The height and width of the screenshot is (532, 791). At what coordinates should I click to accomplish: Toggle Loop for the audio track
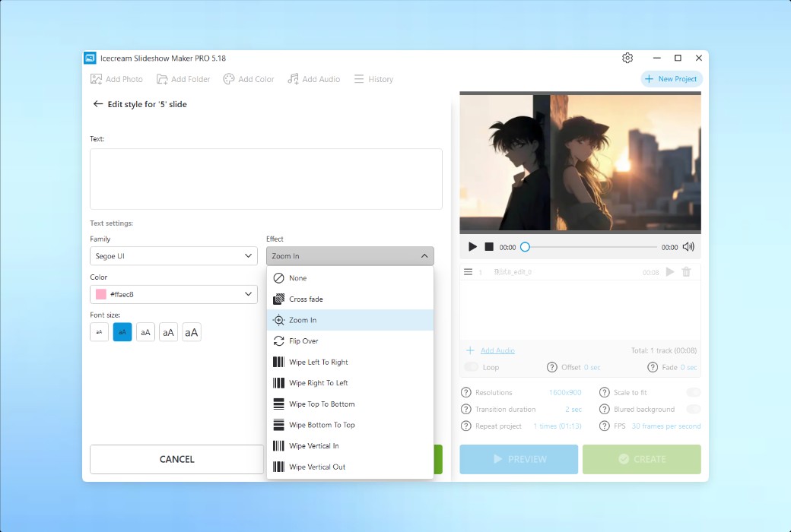(x=472, y=366)
